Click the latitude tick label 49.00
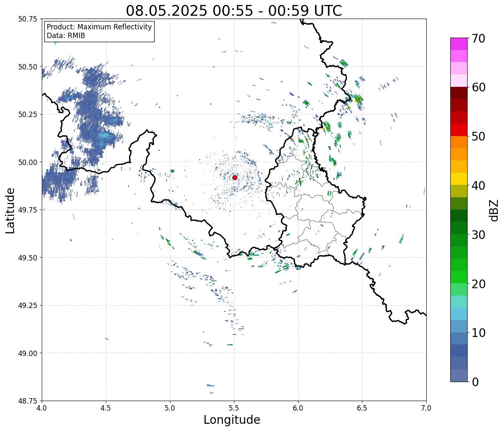This screenshot has height=430, width=504. click(28, 353)
